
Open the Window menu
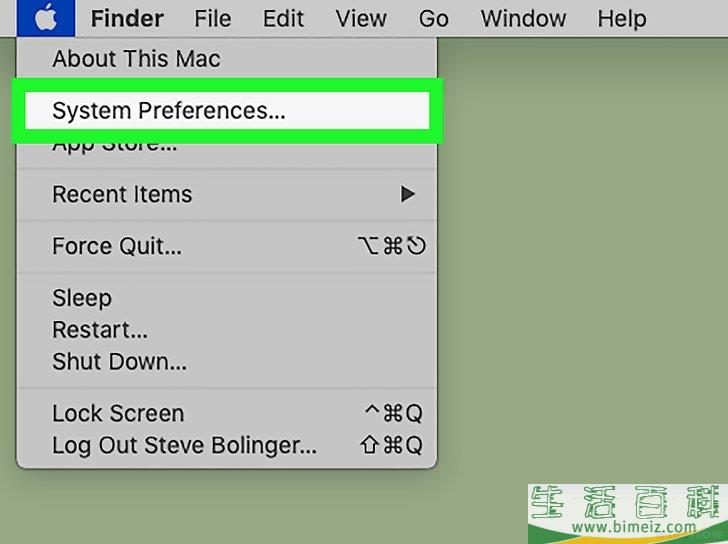click(x=521, y=18)
